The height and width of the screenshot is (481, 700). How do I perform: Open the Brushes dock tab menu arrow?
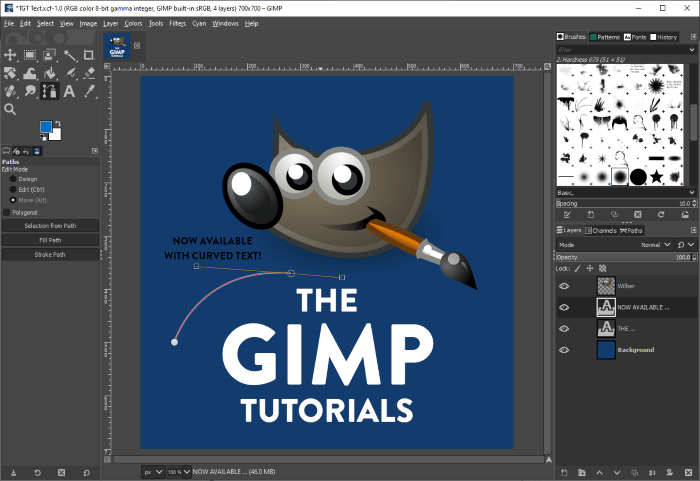(693, 37)
